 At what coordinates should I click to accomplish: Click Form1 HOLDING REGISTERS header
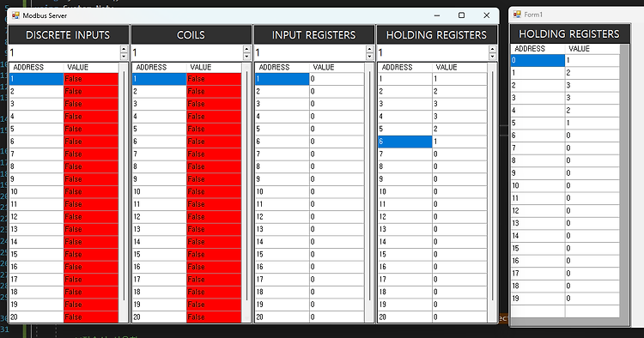tap(569, 33)
